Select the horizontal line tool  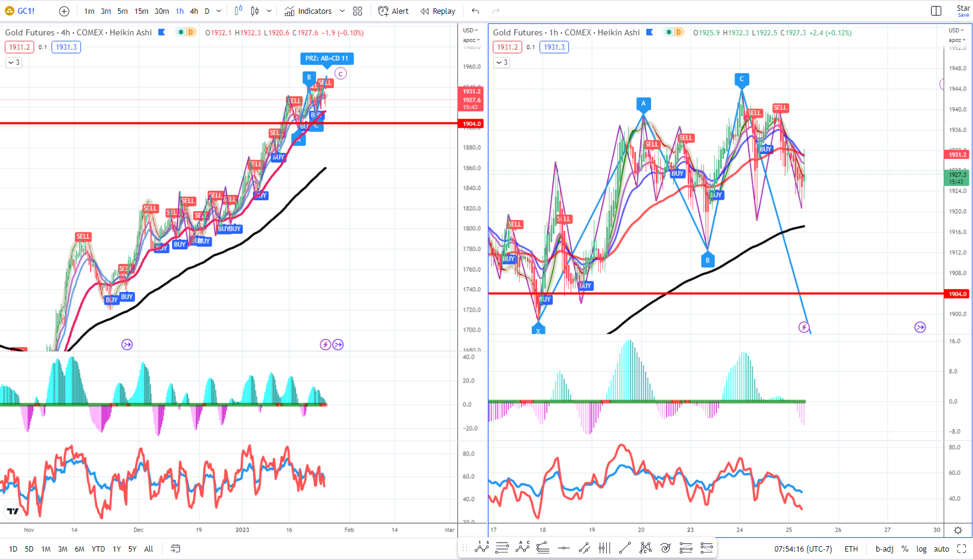[564, 547]
